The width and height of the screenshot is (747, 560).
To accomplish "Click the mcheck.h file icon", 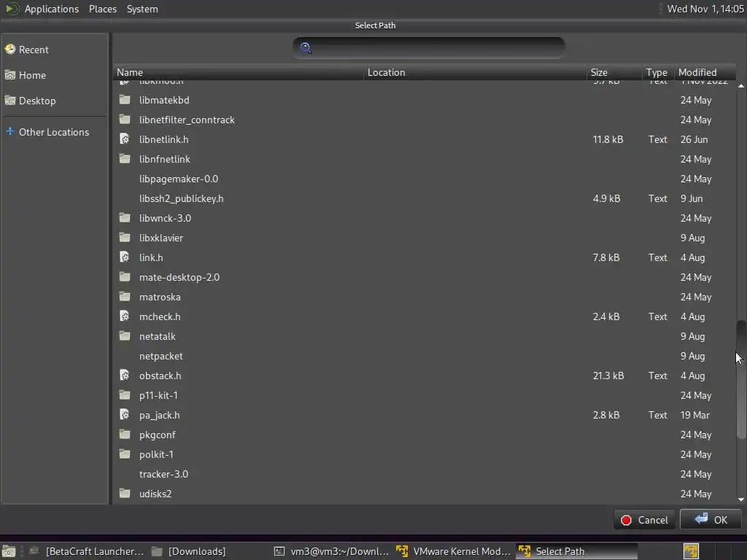I will 125,316.
